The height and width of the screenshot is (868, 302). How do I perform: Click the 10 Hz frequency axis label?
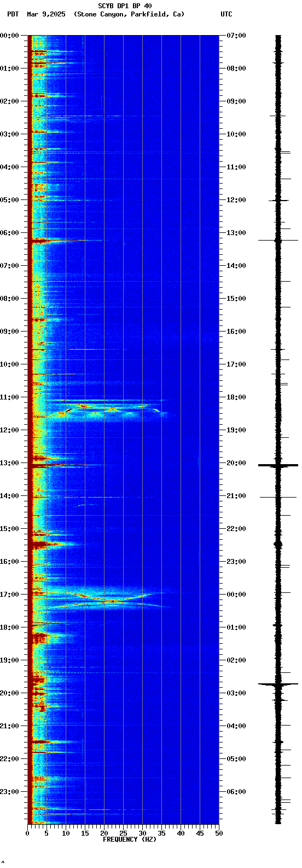66,833
